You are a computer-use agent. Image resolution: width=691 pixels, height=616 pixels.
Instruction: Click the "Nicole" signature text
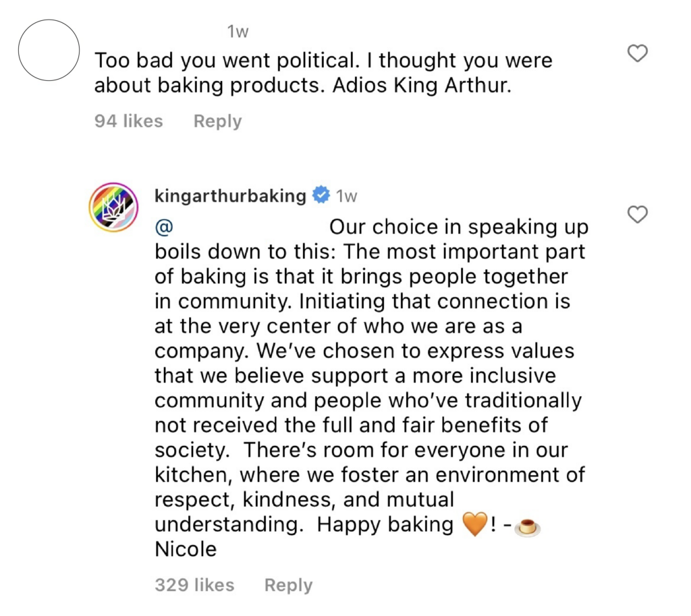(186, 549)
